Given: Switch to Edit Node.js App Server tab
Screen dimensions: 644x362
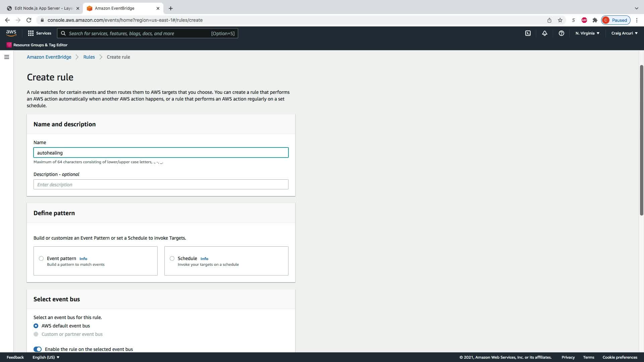Looking at the screenshot, I should point(43,8).
